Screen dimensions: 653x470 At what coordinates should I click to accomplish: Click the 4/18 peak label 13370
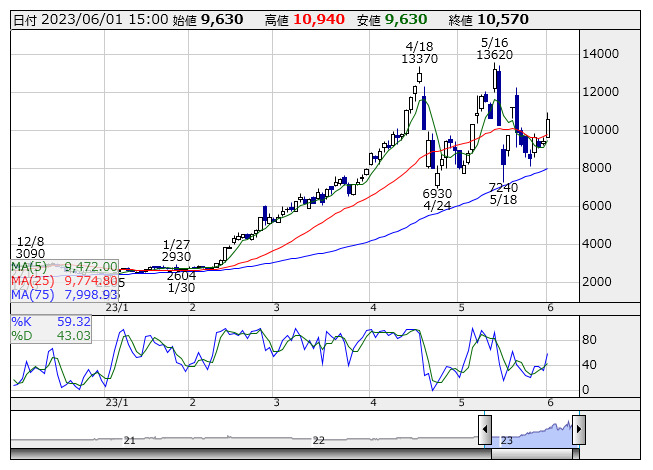tap(420, 59)
